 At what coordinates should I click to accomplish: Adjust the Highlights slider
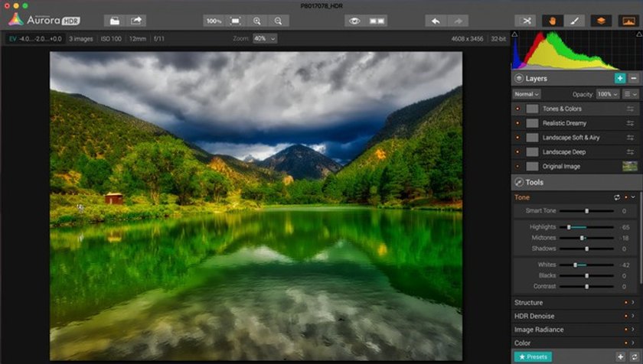click(x=587, y=227)
